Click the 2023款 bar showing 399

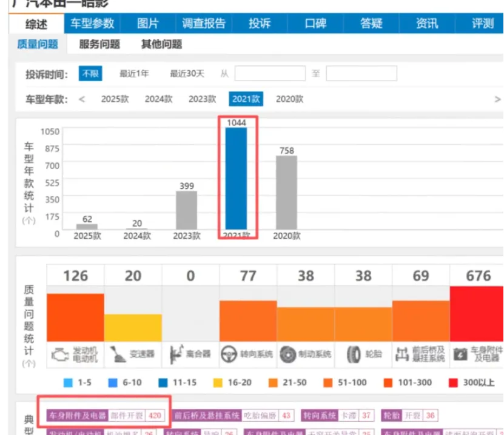point(186,210)
